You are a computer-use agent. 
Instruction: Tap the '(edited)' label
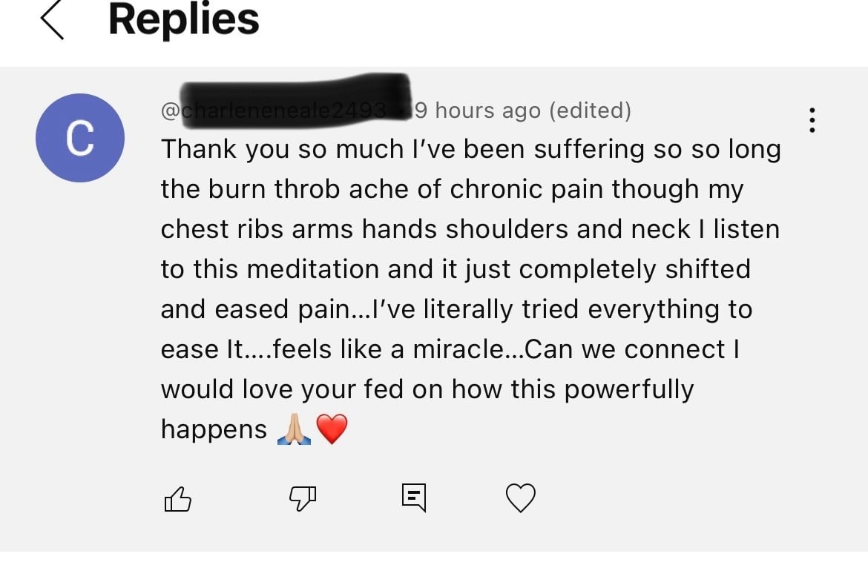[x=591, y=110]
